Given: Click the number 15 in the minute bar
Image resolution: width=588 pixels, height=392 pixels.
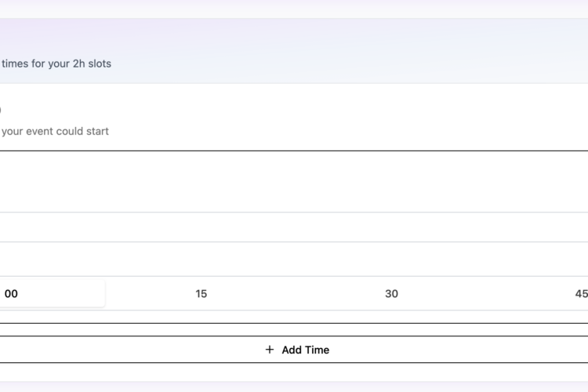Looking at the screenshot, I should click(x=201, y=294).
